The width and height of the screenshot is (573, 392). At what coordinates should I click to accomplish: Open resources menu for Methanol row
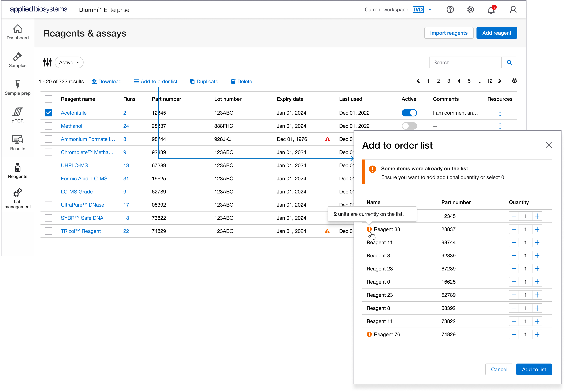tap(500, 126)
